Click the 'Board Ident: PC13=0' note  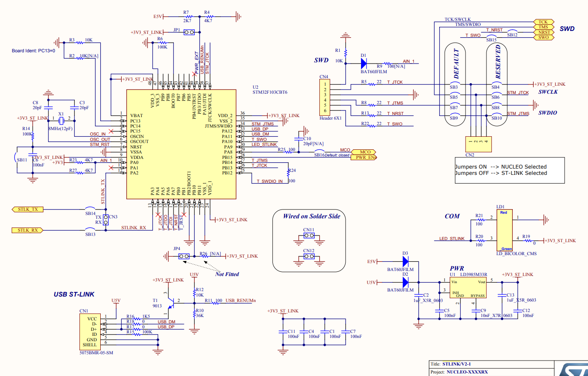pos(33,51)
